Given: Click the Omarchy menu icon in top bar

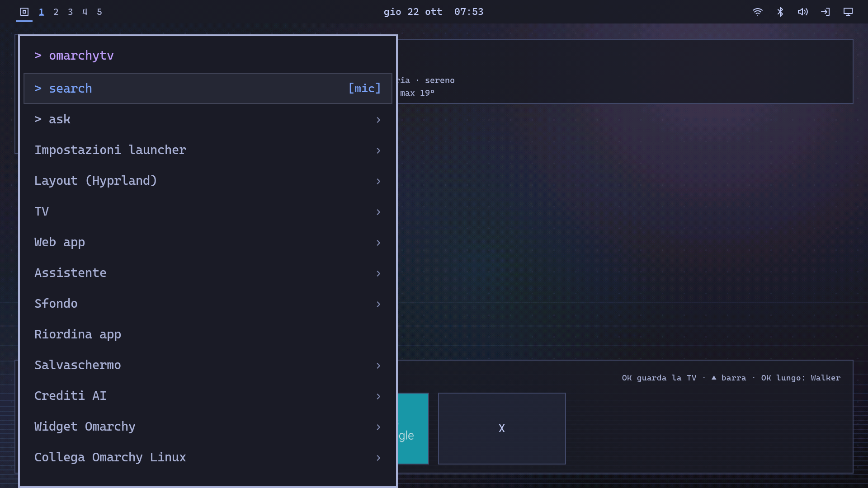Looking at the screenshot, I should coord(24,12).
